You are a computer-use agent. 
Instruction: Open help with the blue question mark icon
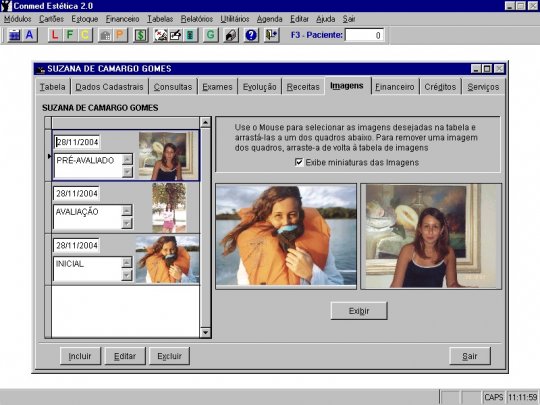pyautogui.click(x=251, y=35)
